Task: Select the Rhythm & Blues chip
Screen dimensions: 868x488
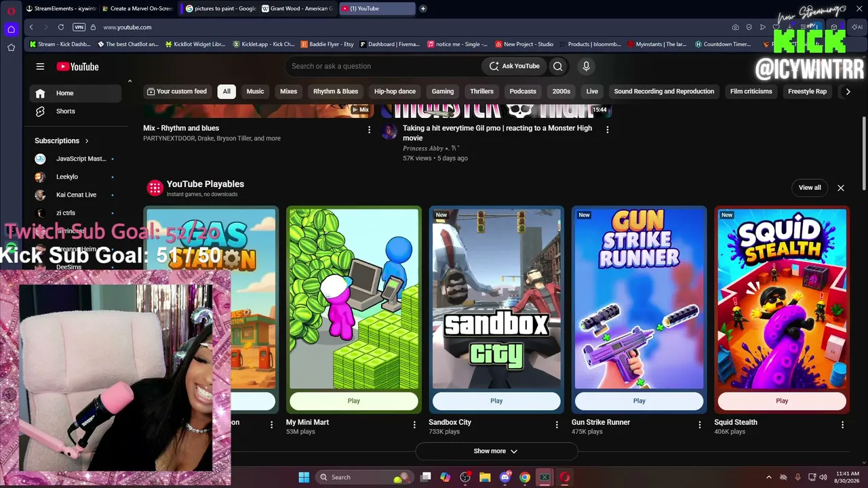Action: pos(336,91)
